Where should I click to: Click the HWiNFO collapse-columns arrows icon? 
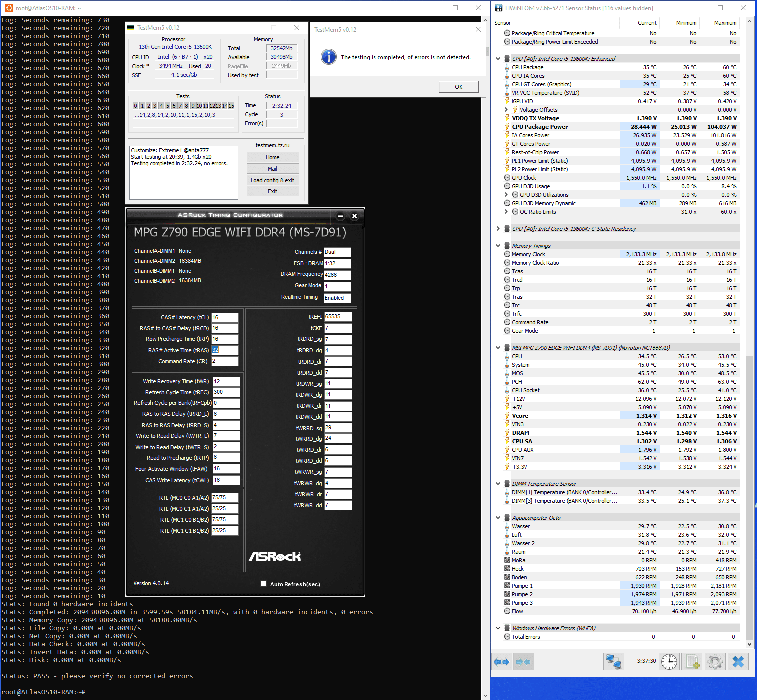click(523, 662)
